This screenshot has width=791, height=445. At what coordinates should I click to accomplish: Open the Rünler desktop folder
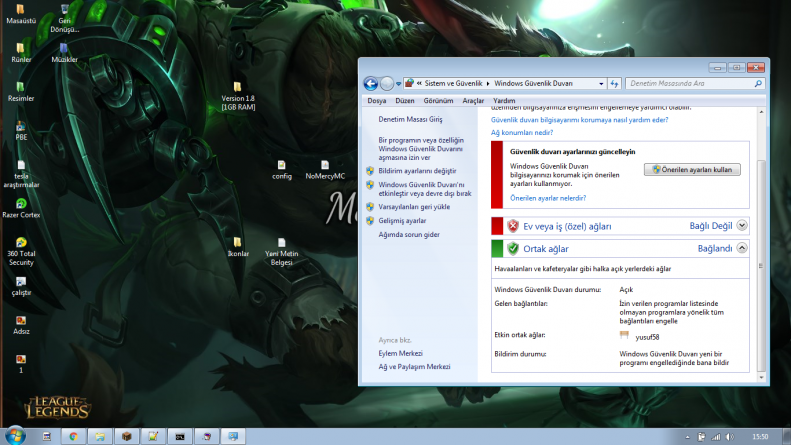(x=21, y=53)
